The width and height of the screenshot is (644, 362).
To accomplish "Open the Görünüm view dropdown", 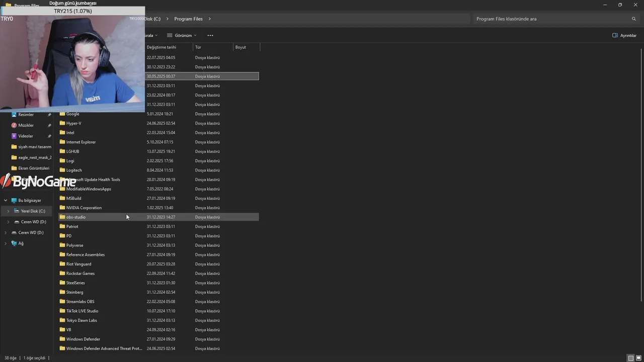I will (182, 35).
